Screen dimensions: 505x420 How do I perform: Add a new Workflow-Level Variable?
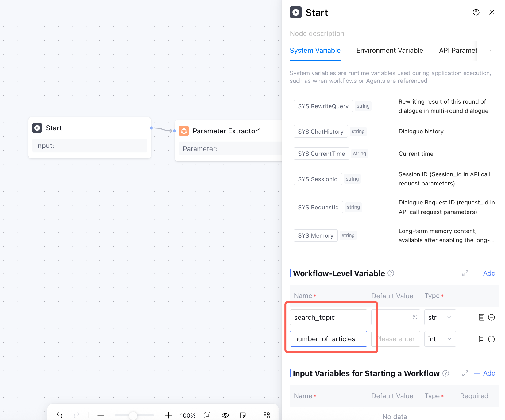point(485,273)
